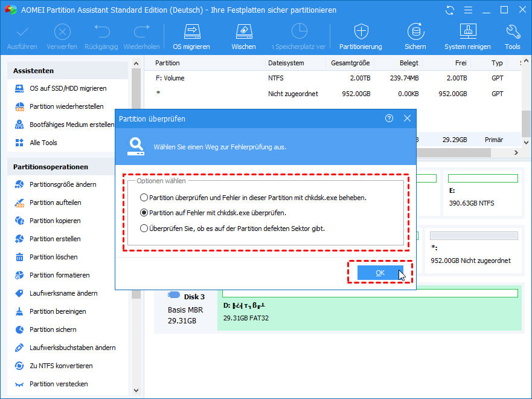Image resolution: width=532 pixels, height=399 pixels.
Task: Select the F: Volume row in the partition list
Action: pyautogui.click(x=333, y=78)
